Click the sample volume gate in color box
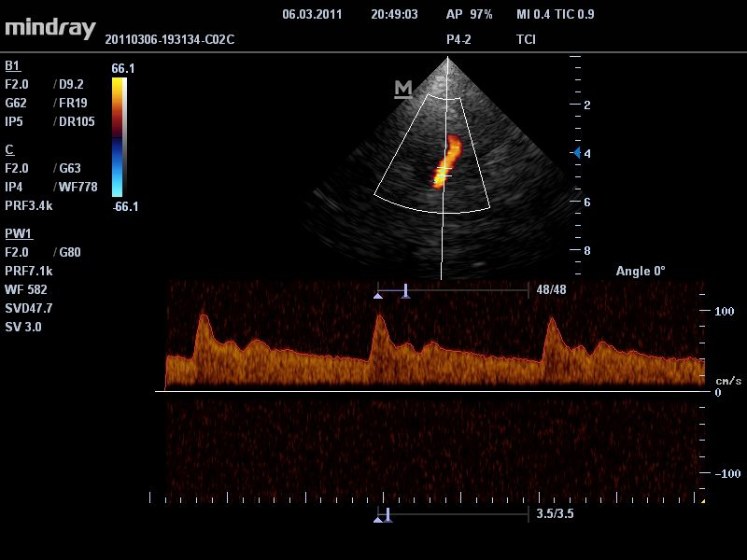 [x=444, y=173]
